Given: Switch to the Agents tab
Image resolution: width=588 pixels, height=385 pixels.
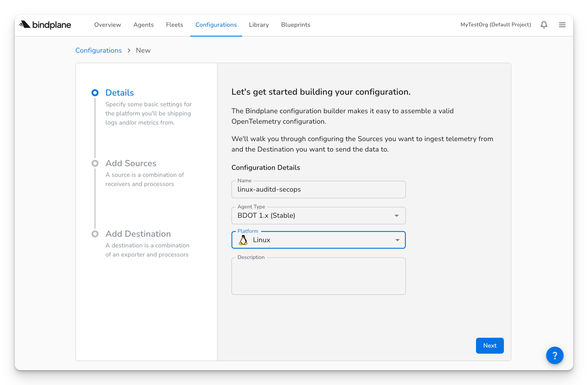Looking at the screenshot, I should 144,25.
